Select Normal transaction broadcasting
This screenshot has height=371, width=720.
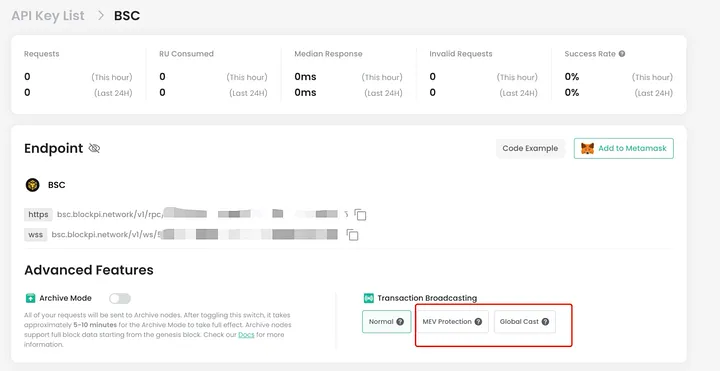387,322
